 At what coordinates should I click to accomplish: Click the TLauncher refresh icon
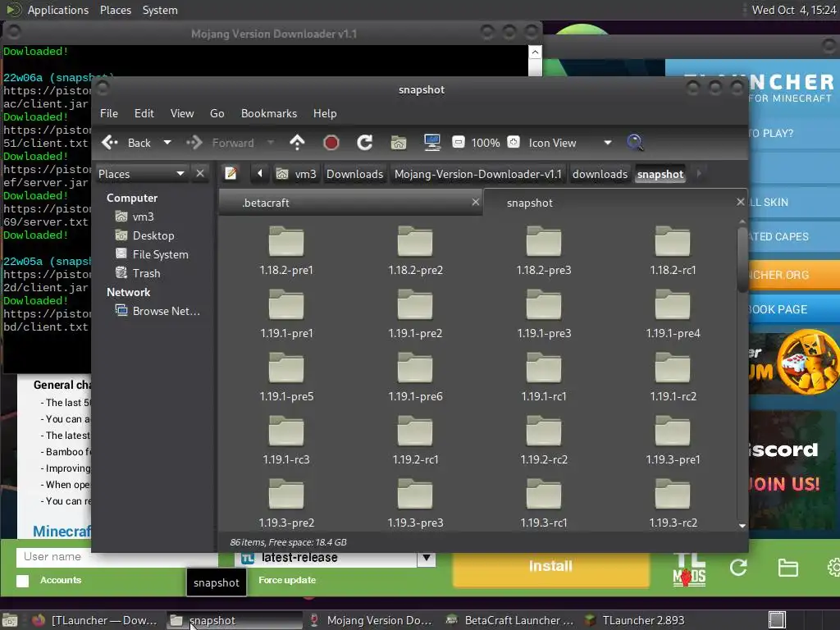click(x=738, y=568)
